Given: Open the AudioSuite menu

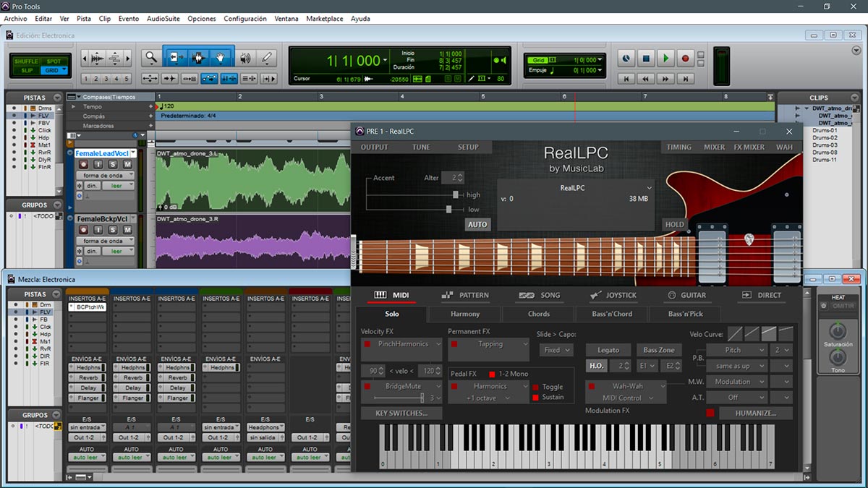Looking at the screenshot, I should pyautogui.click(x=163, y=19).
